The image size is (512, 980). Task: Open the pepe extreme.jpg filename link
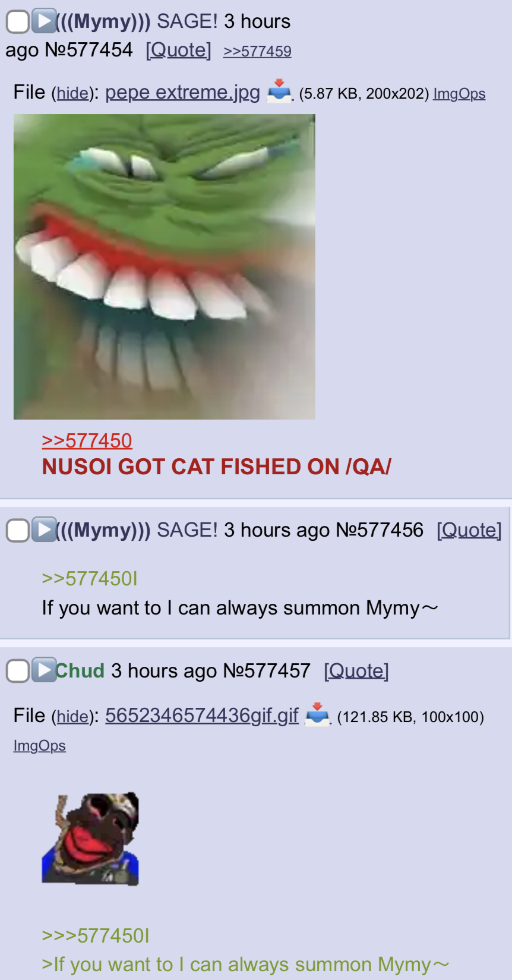point(183,92)
